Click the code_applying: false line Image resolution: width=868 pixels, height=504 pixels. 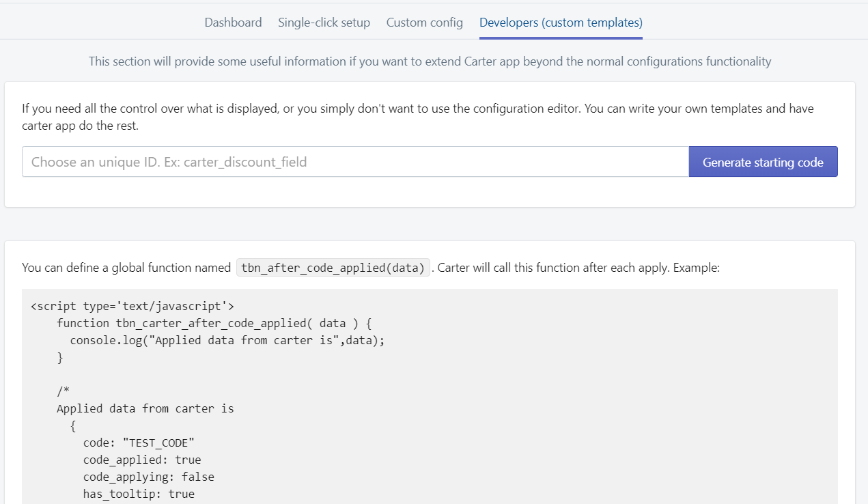[148, 477]
